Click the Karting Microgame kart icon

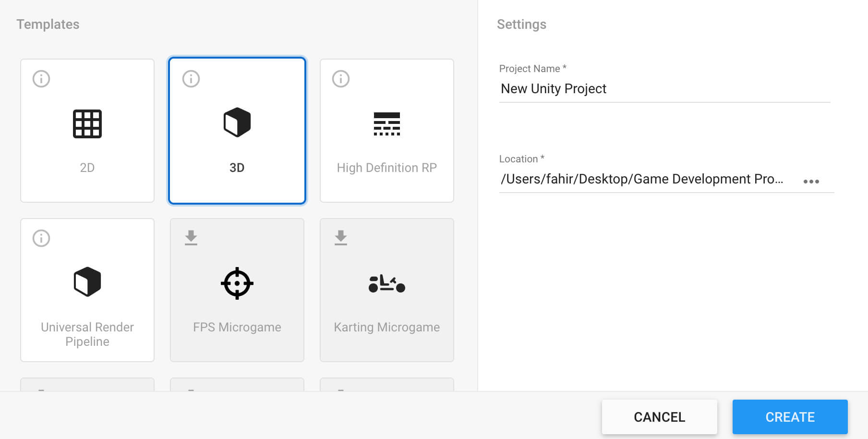click(x=387, y=283)
